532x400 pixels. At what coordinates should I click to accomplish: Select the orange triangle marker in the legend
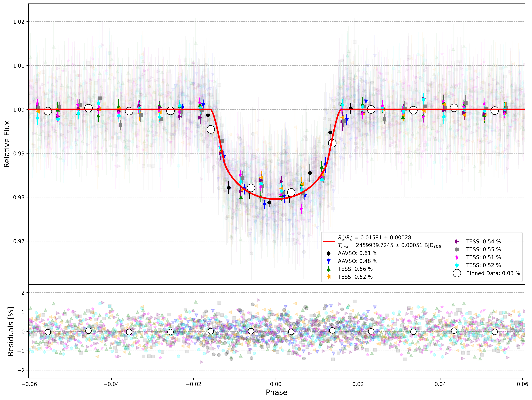[x=329, y=277]
